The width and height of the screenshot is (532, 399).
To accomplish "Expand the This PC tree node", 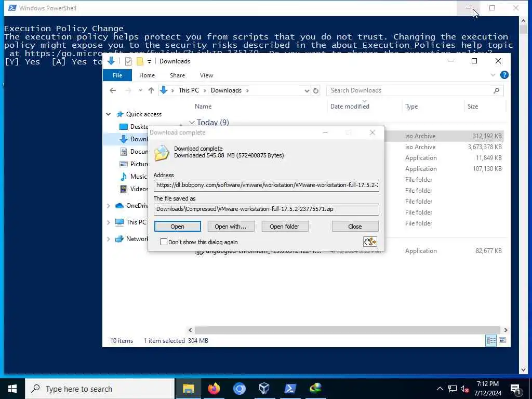I will pyautogui.click(x=109, y=222).
